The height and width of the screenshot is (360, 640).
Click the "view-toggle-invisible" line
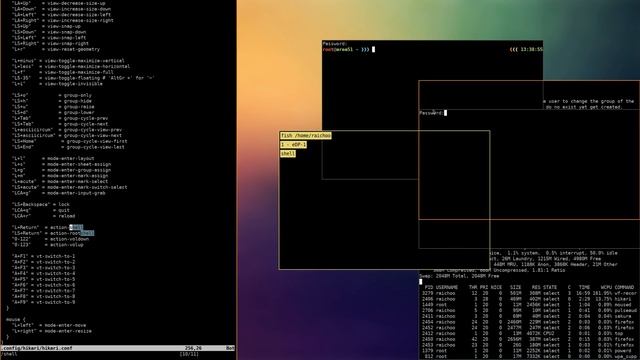[x=57, y=84]
